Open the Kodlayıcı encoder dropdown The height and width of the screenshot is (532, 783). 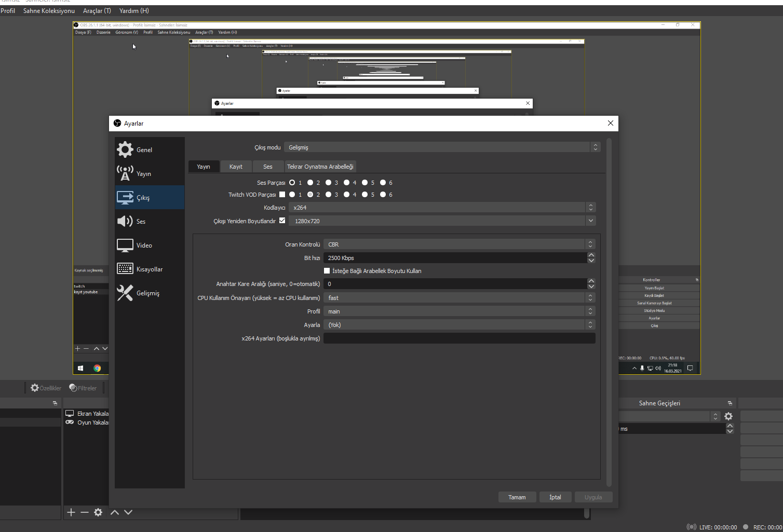(x=442, y=208)
